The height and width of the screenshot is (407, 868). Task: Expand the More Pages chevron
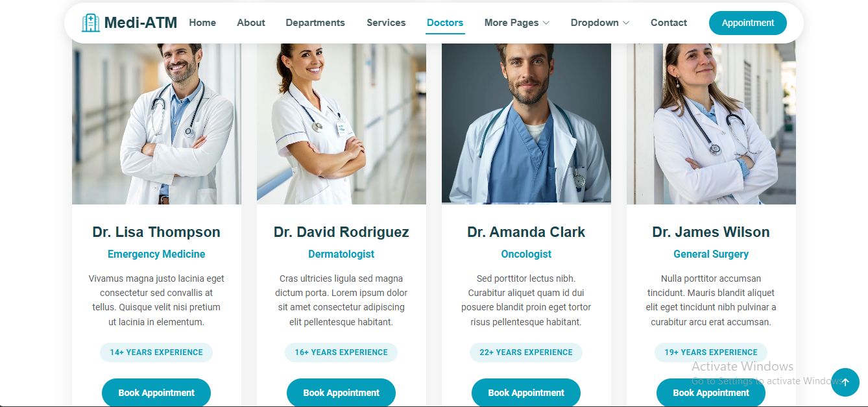(x=546, y=23)
